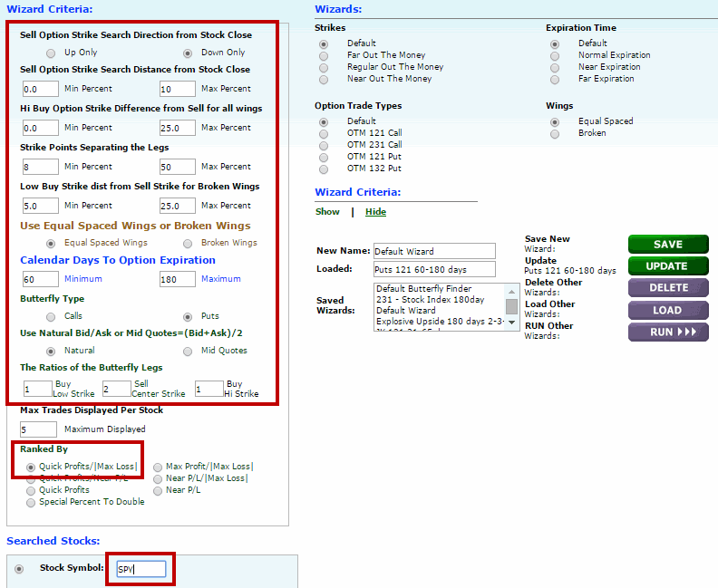718x588 pixels.
Task: Rank by Near P/L/|Max Loss|
Action: (x=158, y=479)
